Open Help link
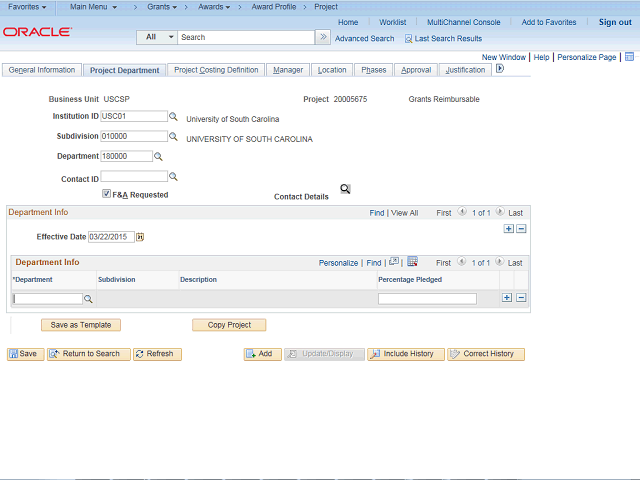This screenshot has height=480, width=640. pos(541,57)
